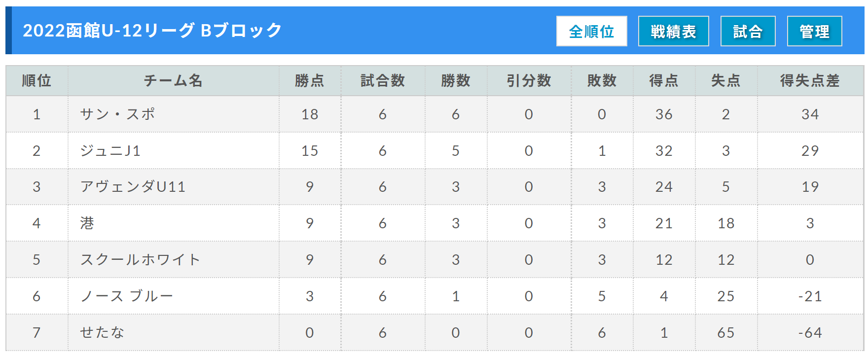Click the 得失点差 column header
The image size is (868, 355).
point(810,80)
